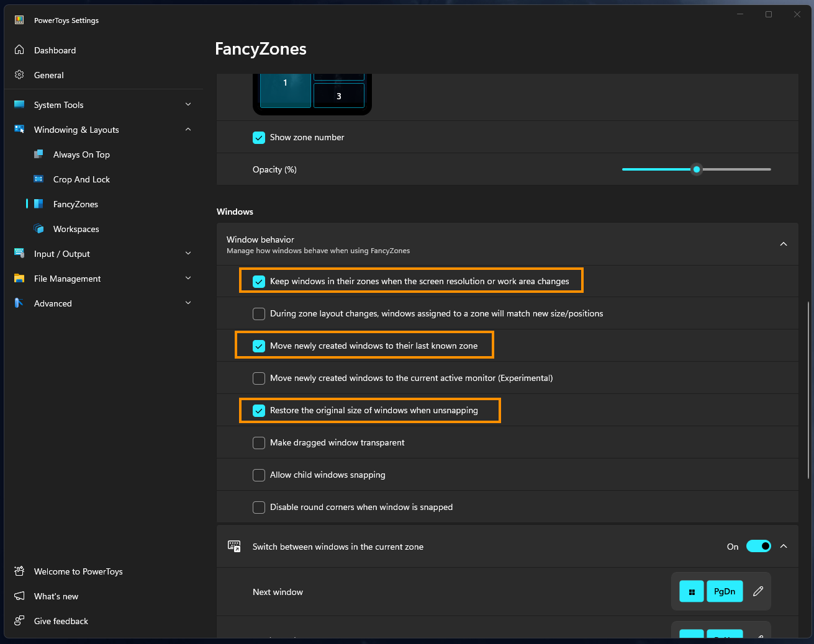Collapse the Windowing & Layouts section

[x=188, y=129]
